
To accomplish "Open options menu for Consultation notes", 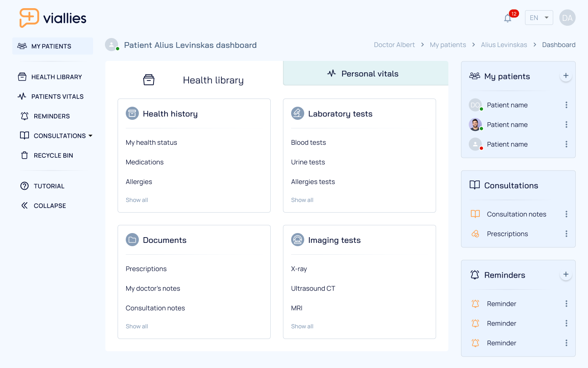I will click(566, 214).
